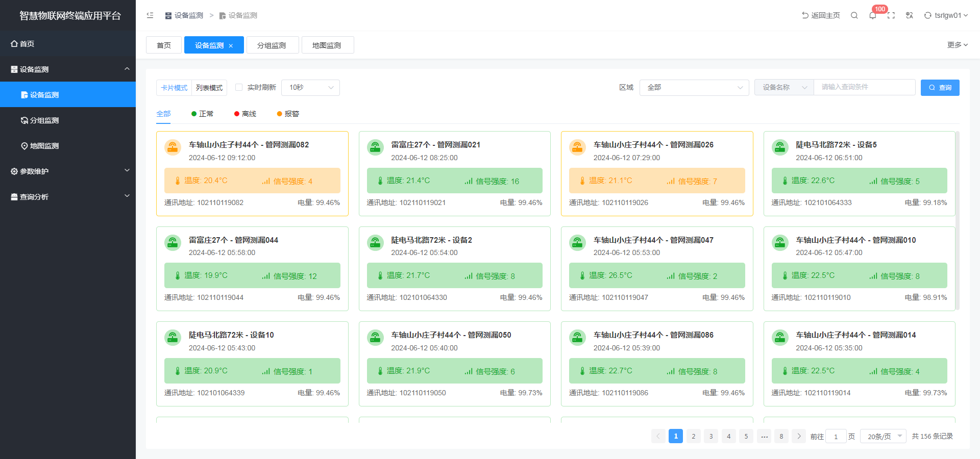Expand the 参数维护 sidebar menu
980x459 pixels.
click(x=68, y=171)
